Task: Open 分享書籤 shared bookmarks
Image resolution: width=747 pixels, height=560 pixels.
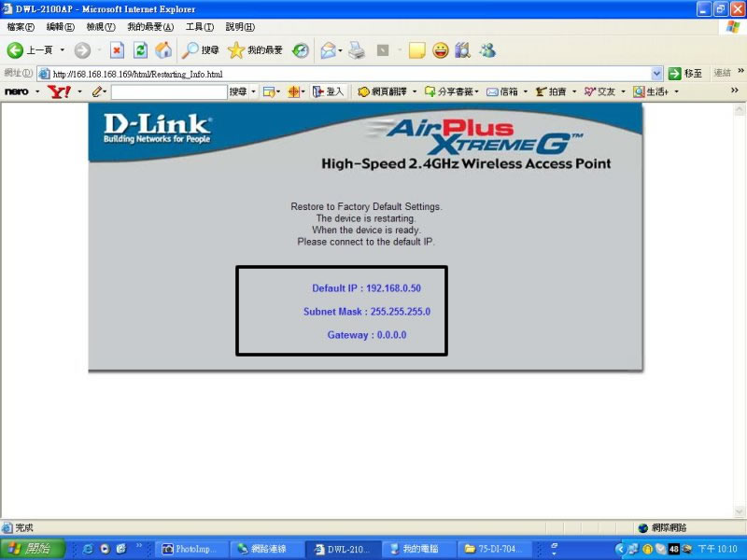Action: pyautogui.click(x=449, y=91)
